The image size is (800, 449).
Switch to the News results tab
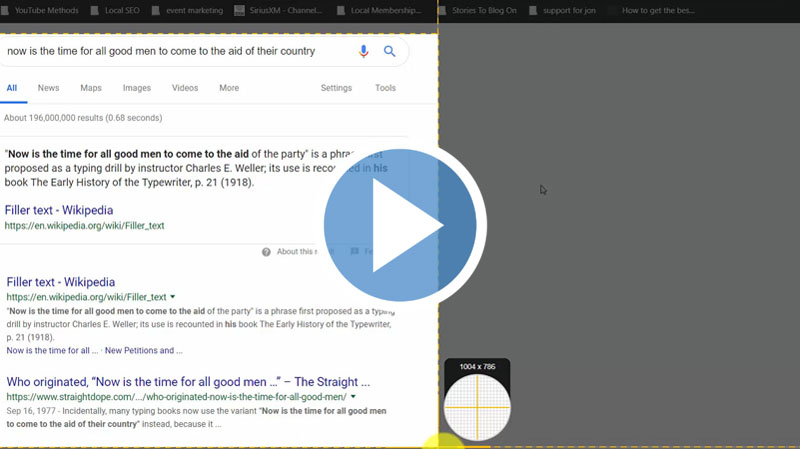tap(48, 88)
